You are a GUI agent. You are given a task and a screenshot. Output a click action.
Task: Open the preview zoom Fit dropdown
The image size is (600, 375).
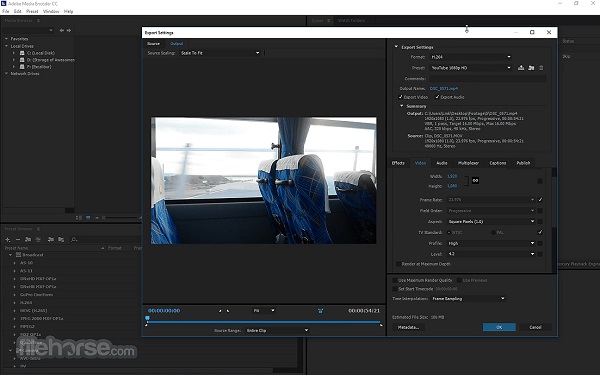pyautogui.click(x=264, y=311)
